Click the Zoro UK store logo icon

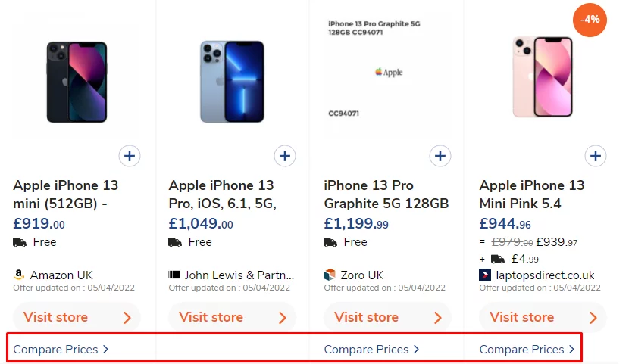point(330,275)
